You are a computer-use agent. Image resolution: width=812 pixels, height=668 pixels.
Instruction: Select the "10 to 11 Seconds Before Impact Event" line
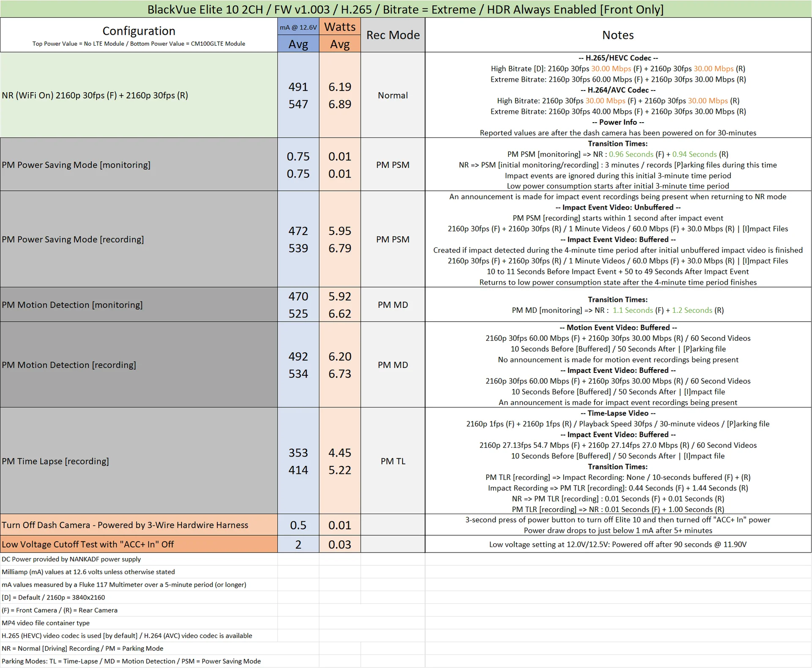click(618, 271)
